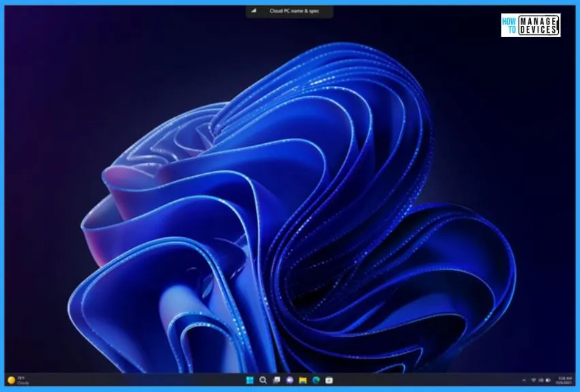Click the Cloud PC name & spec bar
This screenshot has height=392, width=580.
(x=290, y=11)
